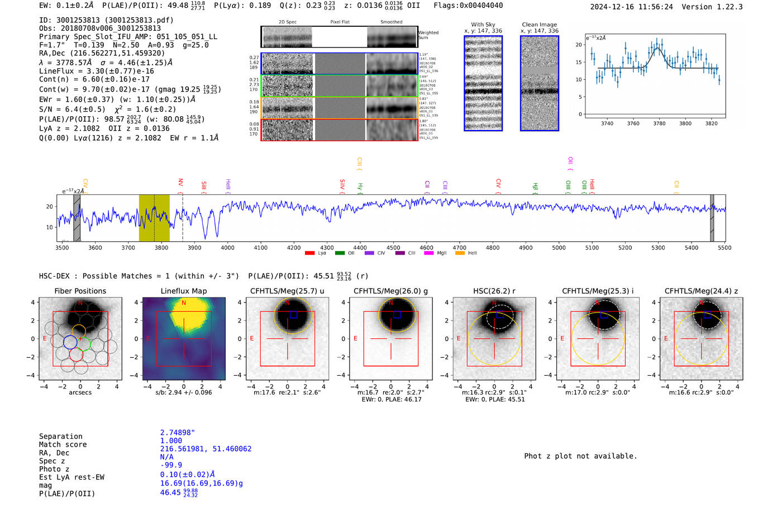Screen dimensions: 782x532
Task: Click the Cont(n) = 6.60(±0.16)e-17 line
Action: tap(97, 79)
